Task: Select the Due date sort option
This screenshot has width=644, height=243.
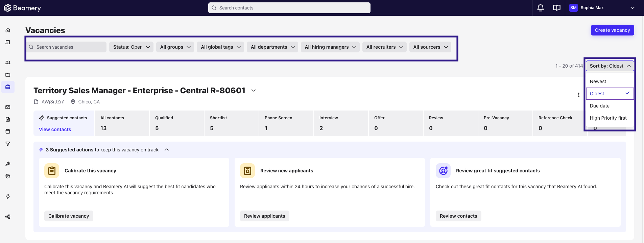Action: [599, 106]
